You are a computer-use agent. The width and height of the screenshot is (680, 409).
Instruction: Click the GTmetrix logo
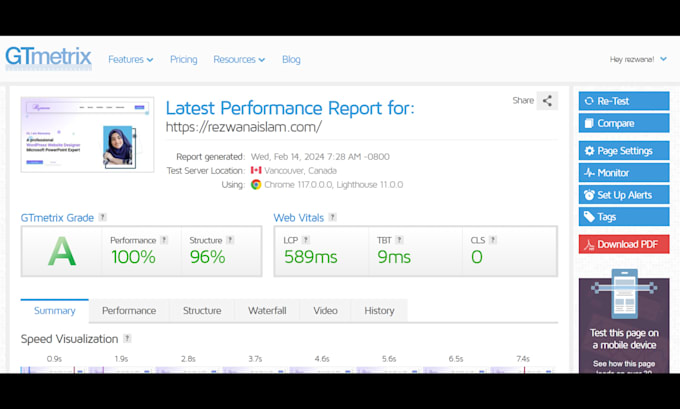[48, 59]
